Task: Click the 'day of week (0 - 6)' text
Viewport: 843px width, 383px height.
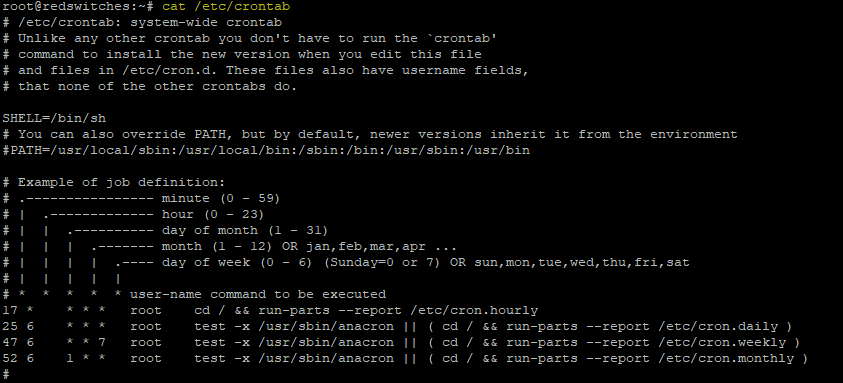Action: pos(237,263)
